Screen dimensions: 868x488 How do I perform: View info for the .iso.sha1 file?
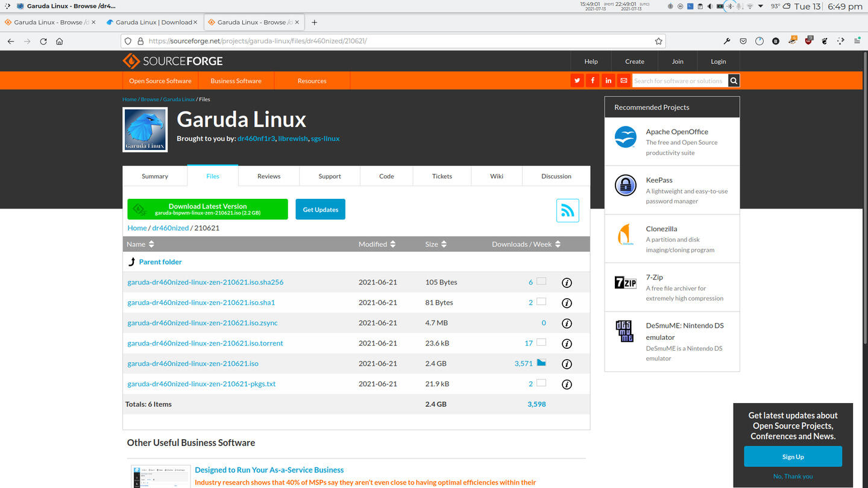pyautogui.click(x=567, y=303)
